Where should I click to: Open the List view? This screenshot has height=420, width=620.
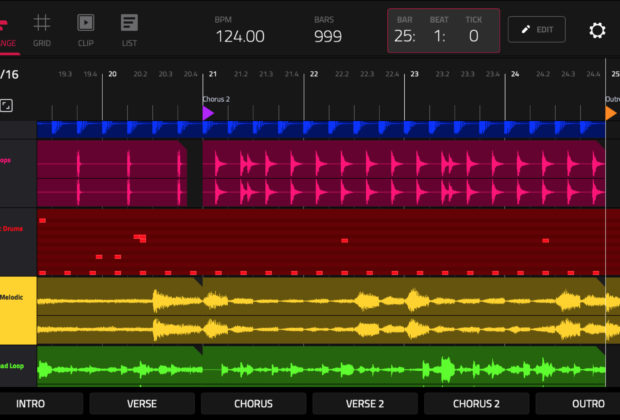129,30
